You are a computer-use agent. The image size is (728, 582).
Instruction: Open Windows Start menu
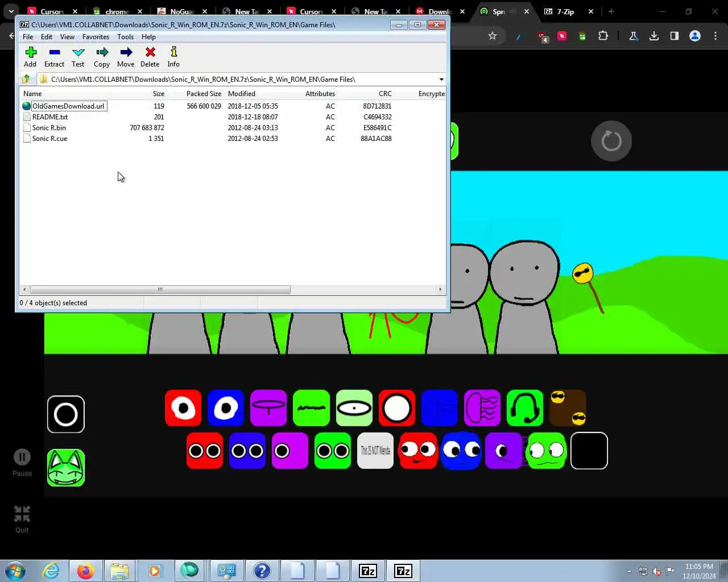15,571
